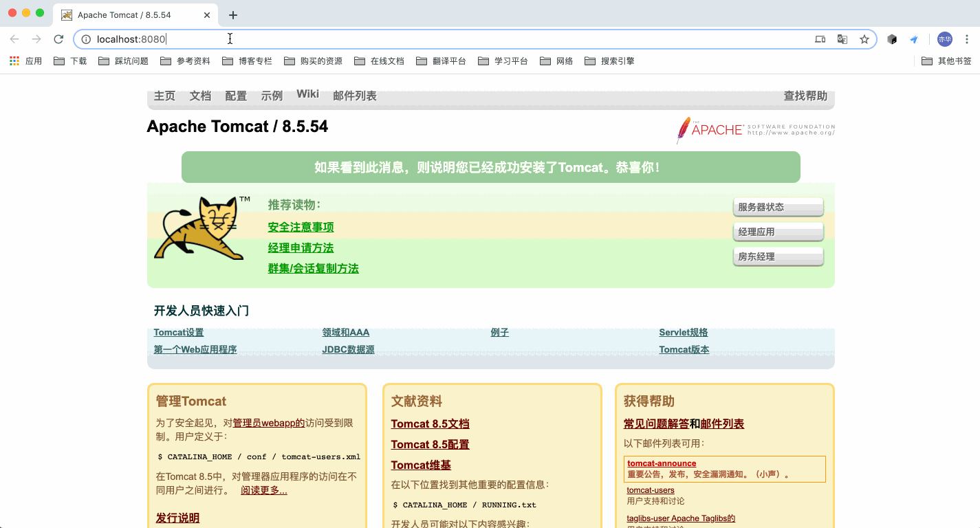The width and height of the screenshot is (980, 528).
Task: Open 例子 link
Action: (x=500, y=332)
